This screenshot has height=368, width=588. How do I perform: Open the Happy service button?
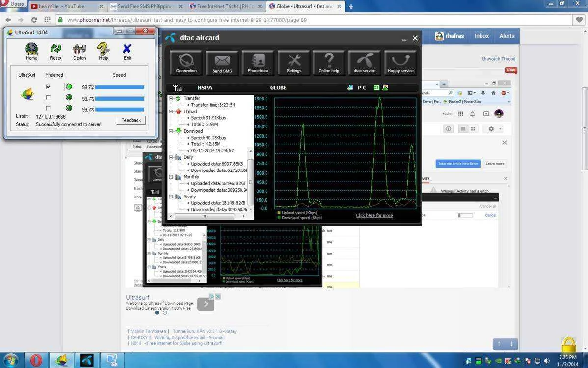pyautogui.click(x=401, y=63)
